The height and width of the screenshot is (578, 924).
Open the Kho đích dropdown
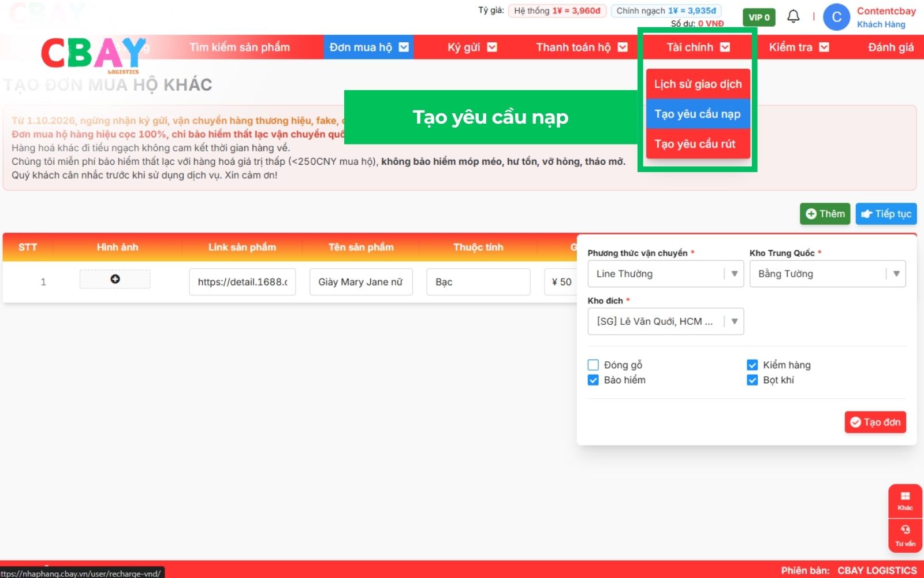665,321
